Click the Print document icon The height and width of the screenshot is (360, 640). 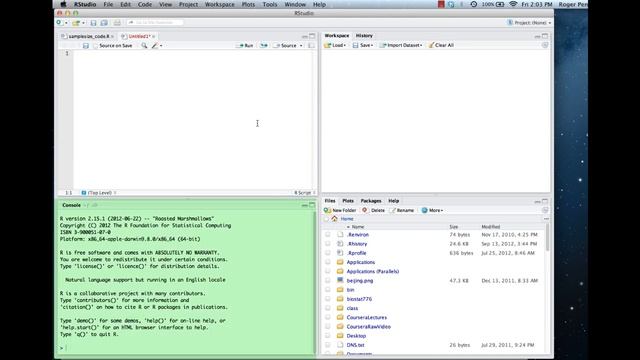[x=117, y=23]
